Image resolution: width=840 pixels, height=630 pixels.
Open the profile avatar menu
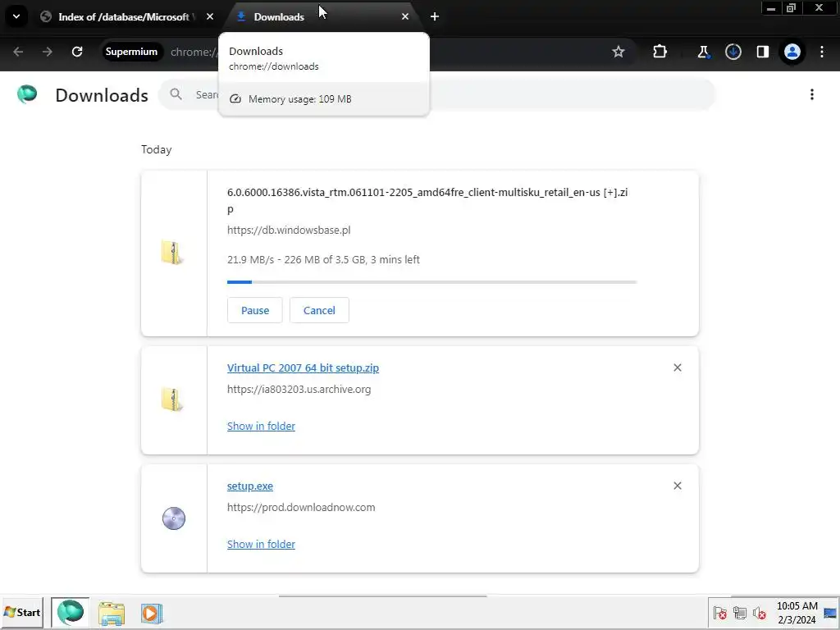coord(792,52)
